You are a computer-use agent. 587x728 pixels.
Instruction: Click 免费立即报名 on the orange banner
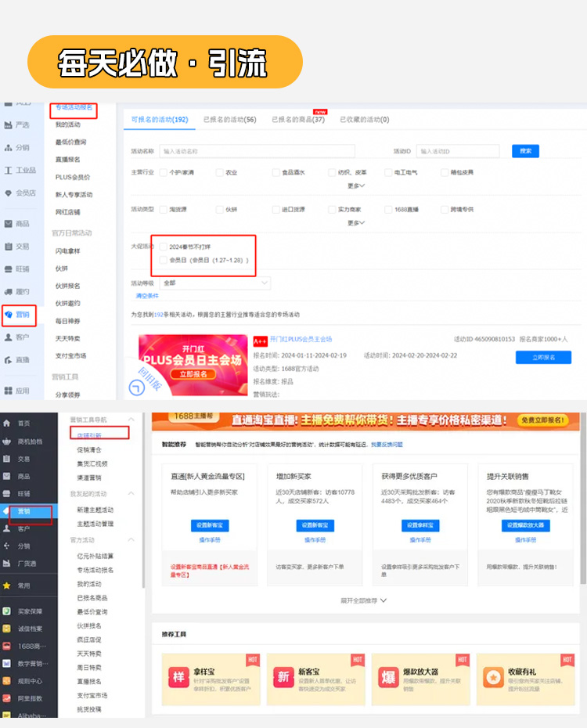coord(543,420)
